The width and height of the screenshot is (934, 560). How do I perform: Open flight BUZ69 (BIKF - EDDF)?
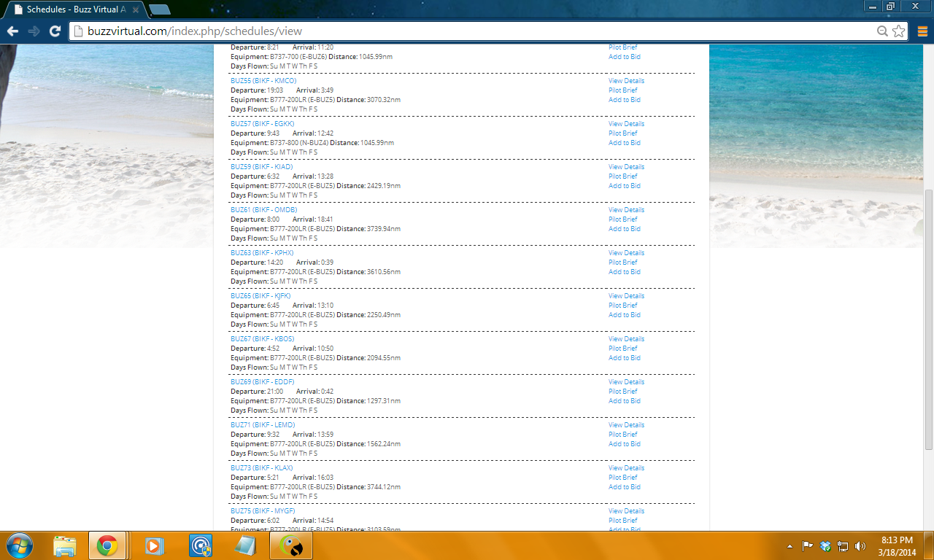[263, 382]
